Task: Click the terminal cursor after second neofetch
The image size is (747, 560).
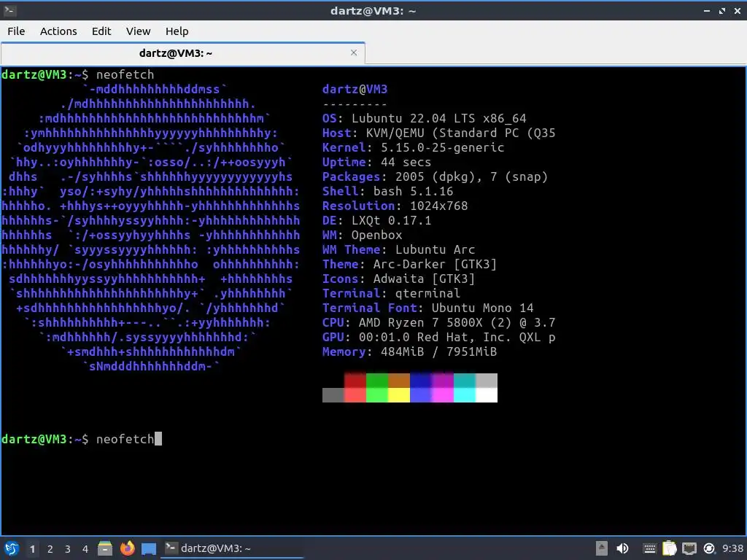Action: click(x=158, y=438)
